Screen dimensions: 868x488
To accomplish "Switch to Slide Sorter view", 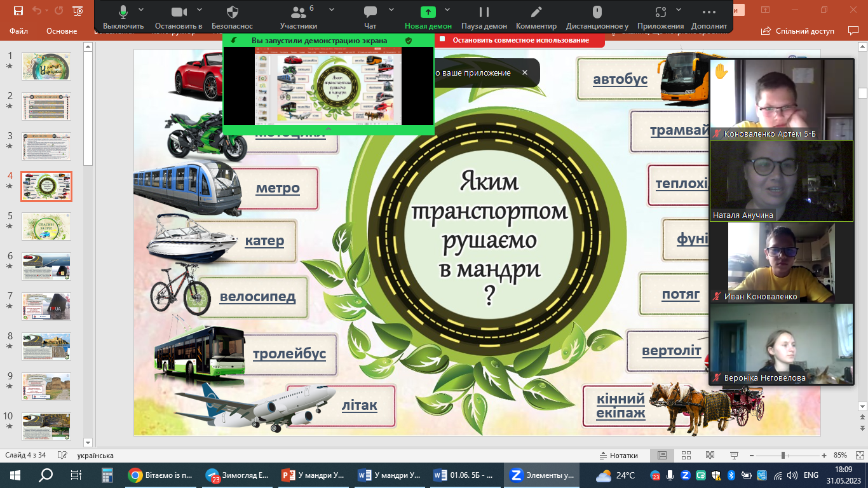I will tap(686, 456).
